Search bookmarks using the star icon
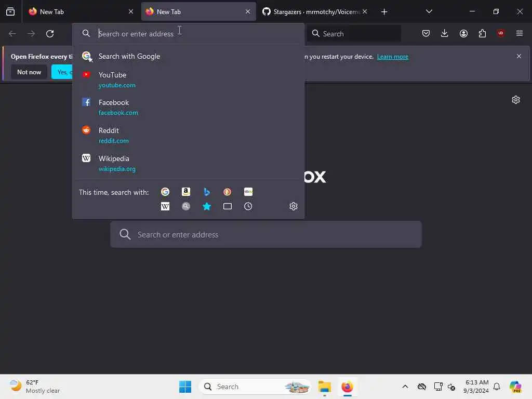Viewport: 532px width, 399px height. [x=207, y=206]
